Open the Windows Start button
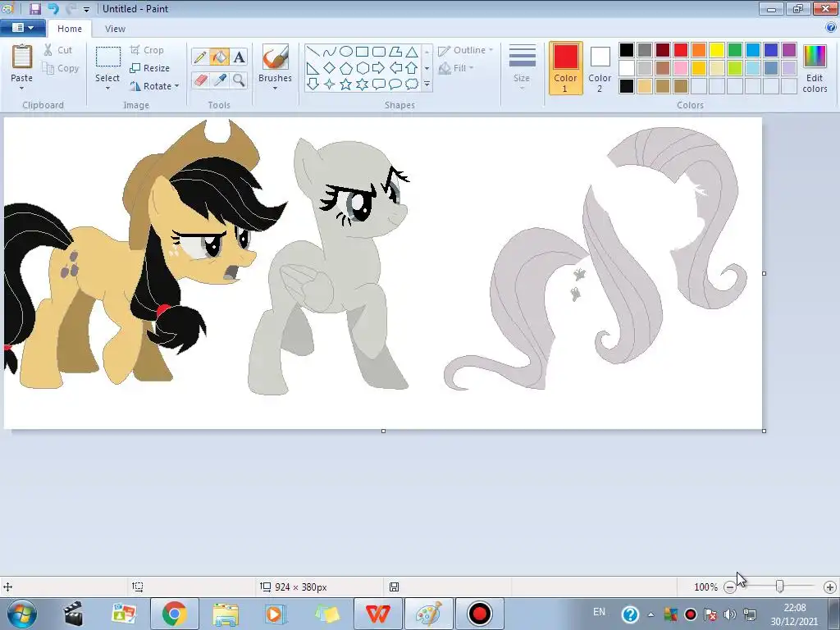840x630 pixels. [x=22, y=614]
